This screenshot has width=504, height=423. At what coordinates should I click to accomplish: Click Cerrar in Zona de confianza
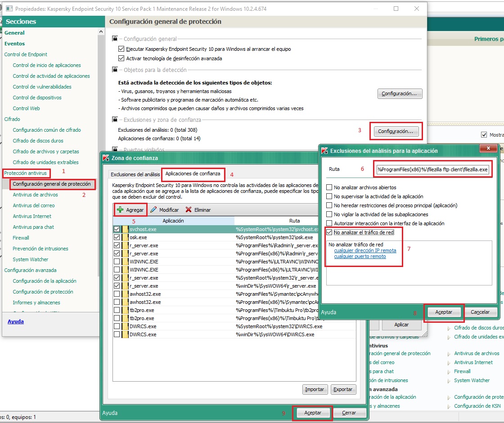[x=349, y=413]
